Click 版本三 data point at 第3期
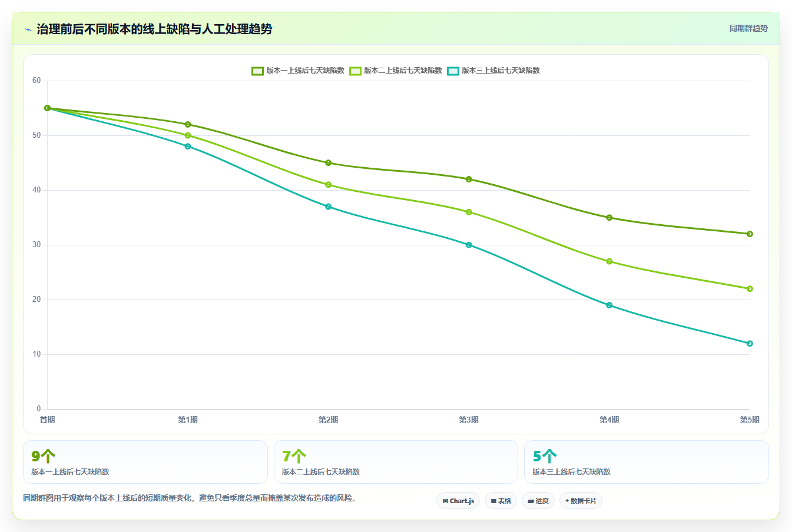Image resolution: width=792 pixels, height=532 pixels. pos(469,245)
